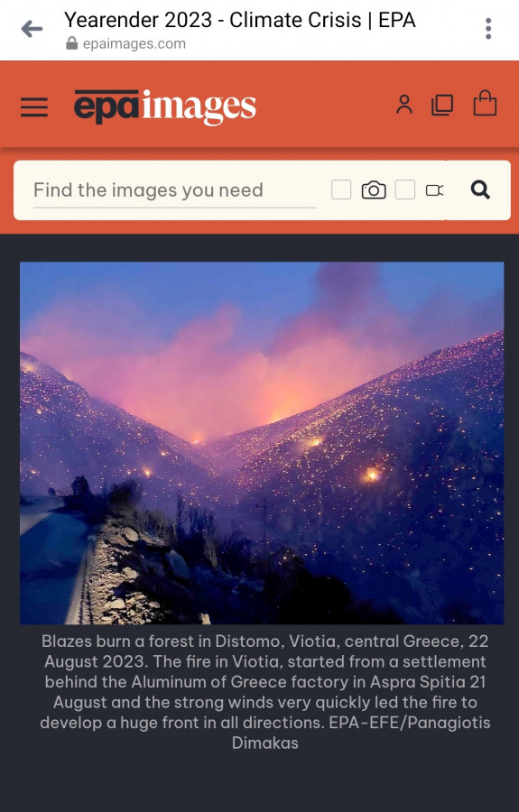Viewport: 519px width, 812px height.
Task: Click the photo caption about Distomo fire
Action: pyautogui.click(x=264, y=692)
